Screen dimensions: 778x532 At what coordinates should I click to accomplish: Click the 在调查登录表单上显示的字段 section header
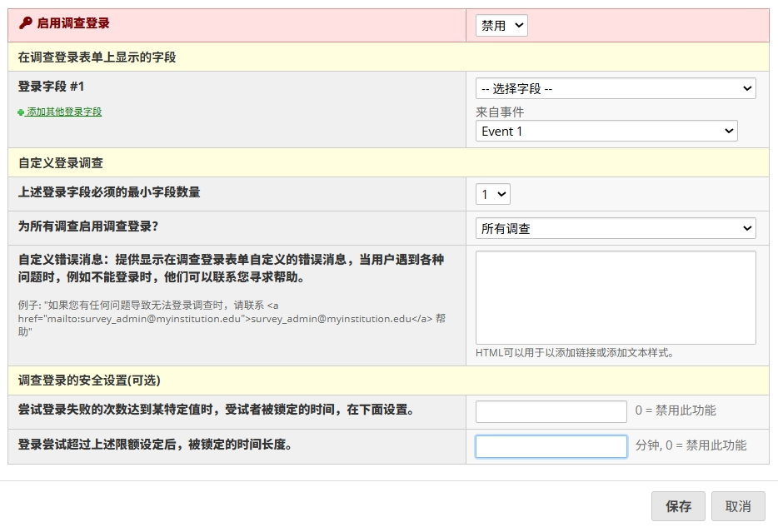(388, 57)
